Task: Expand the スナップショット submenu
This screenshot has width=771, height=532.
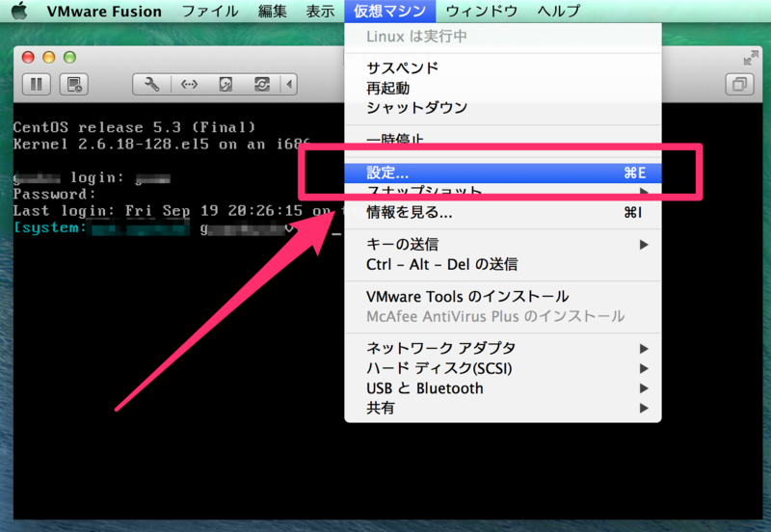Action: pos(503,192)
